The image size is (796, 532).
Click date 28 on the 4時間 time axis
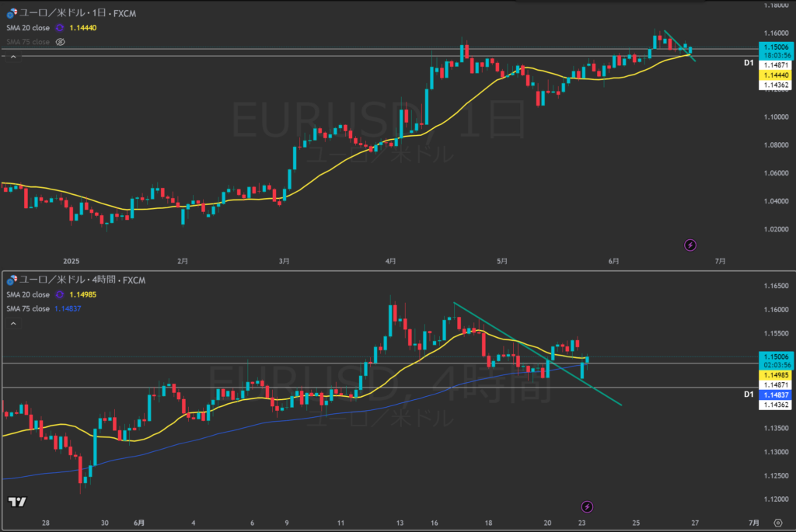(46, 523)
